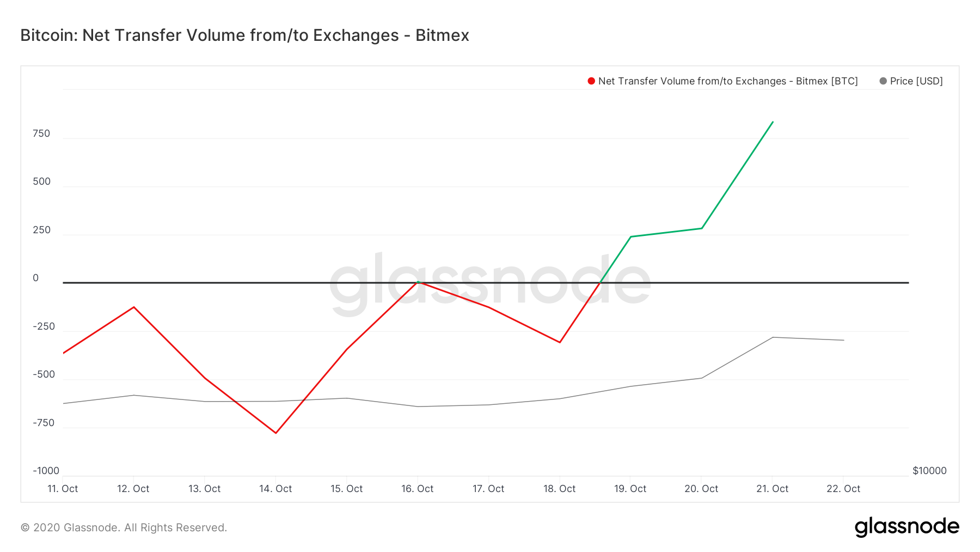The width and height of the screenshot is (980, 552).
Task: Select gray price line endpoint at 22. Oct
Action: (x=844, y=340)
